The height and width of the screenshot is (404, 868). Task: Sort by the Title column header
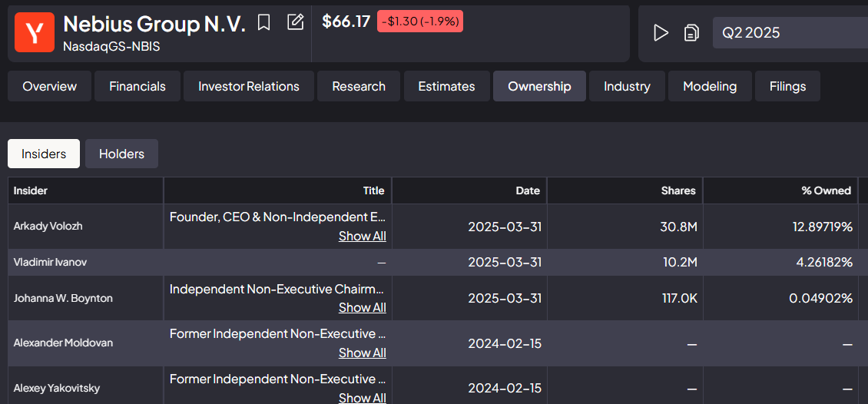[278, 190]
